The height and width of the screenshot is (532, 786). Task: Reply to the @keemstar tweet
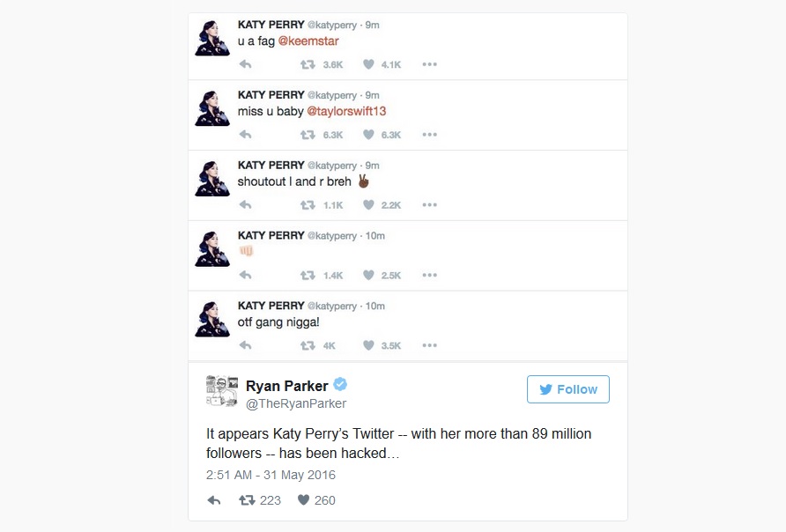point(245,64)
